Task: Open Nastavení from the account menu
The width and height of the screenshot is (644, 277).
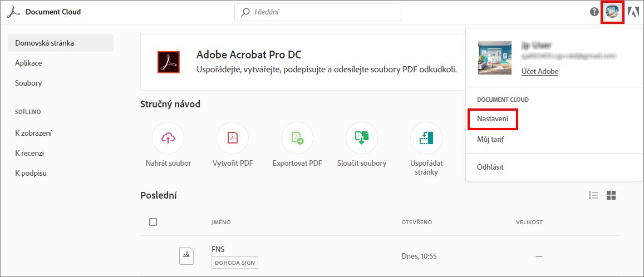Action: pyautogui.click(x=493, y=119)
